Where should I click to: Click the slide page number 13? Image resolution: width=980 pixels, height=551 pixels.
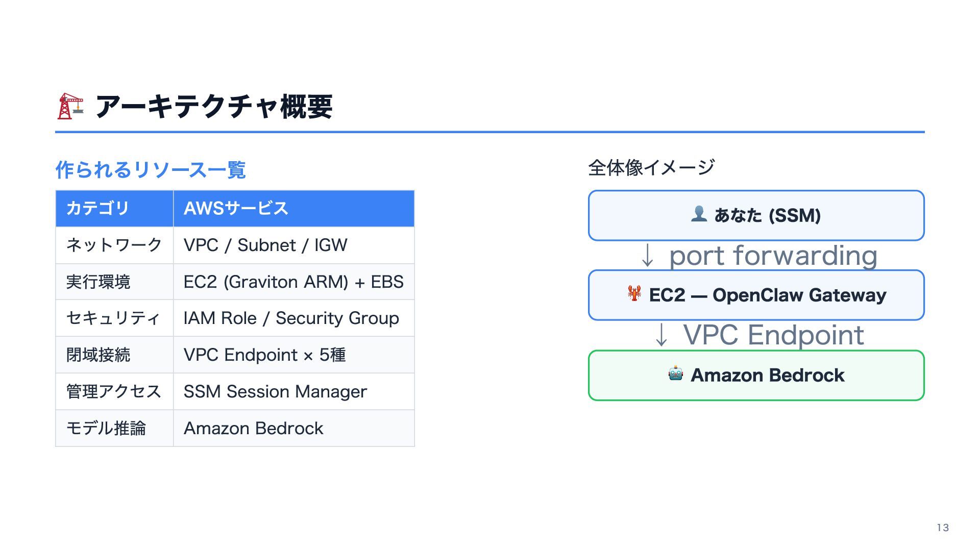tap(942, 528)
